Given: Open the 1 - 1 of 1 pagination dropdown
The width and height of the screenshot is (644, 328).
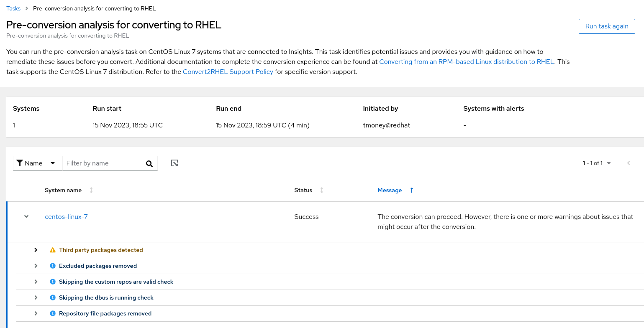Looking at the screenshot, I should point(597,163).
